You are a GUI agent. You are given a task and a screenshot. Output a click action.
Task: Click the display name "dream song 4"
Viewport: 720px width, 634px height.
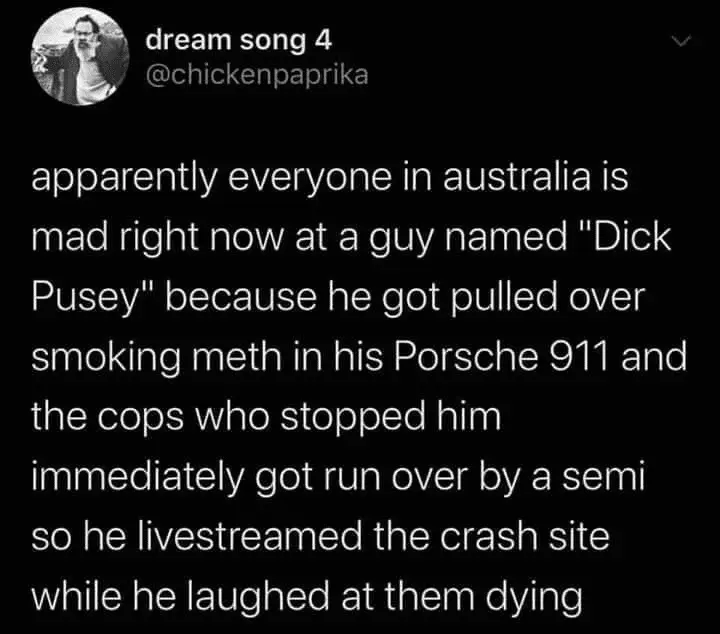(238, 41)
